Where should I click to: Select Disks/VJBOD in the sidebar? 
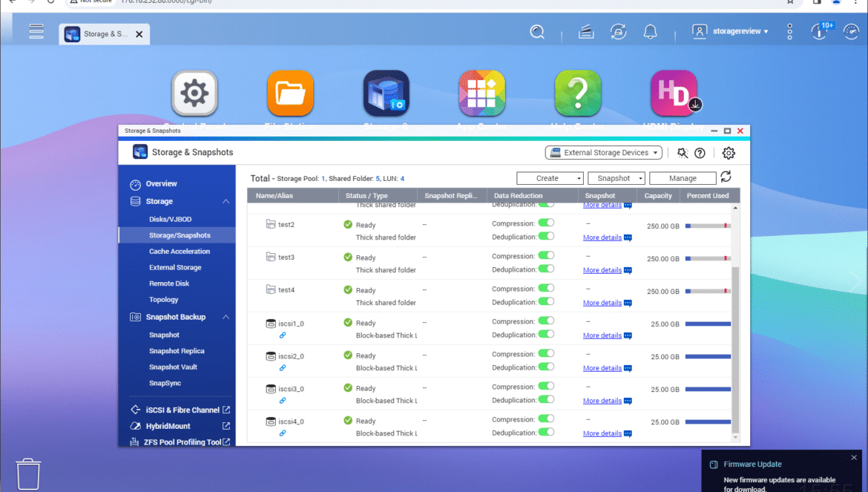coord(171,219)
